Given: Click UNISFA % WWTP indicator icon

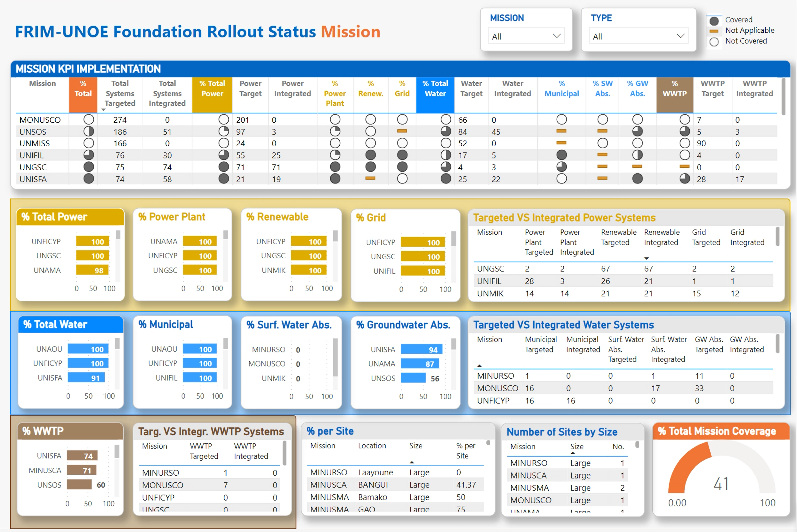Looking at the screenshot, I should click(x=685, y=179).
